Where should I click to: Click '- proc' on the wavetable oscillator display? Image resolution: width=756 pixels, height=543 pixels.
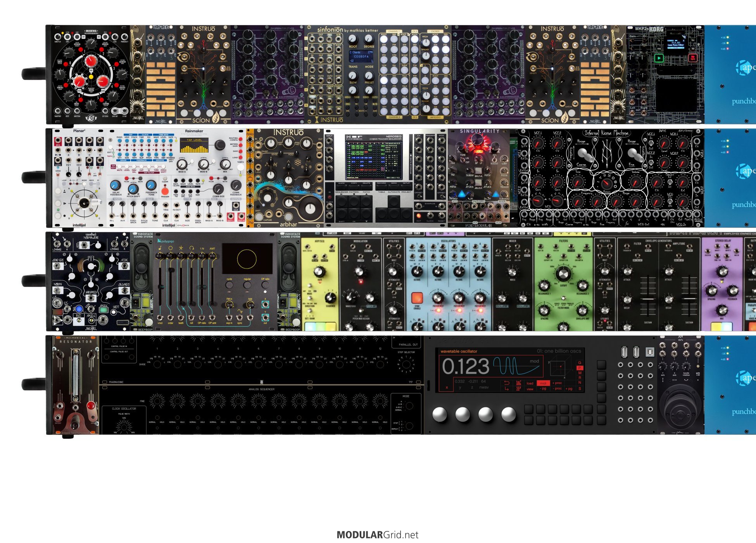pyautogui.click(x=558, y=388)
